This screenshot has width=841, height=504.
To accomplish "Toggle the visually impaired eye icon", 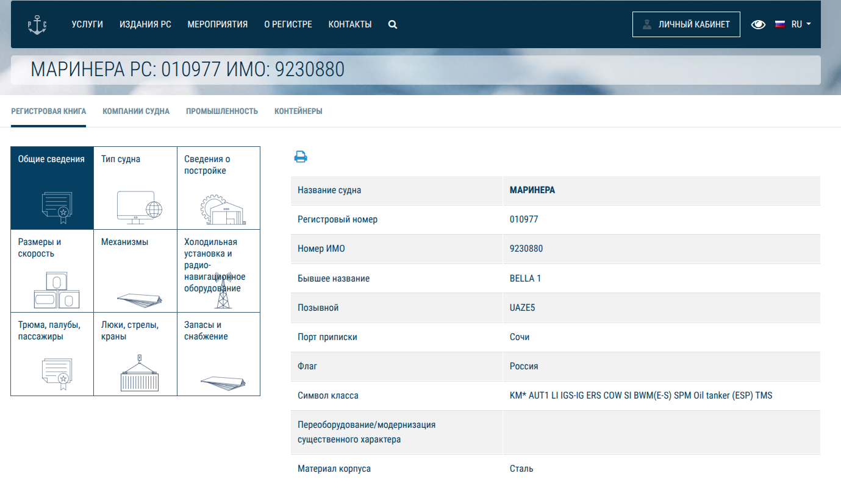I will point(758,25).
